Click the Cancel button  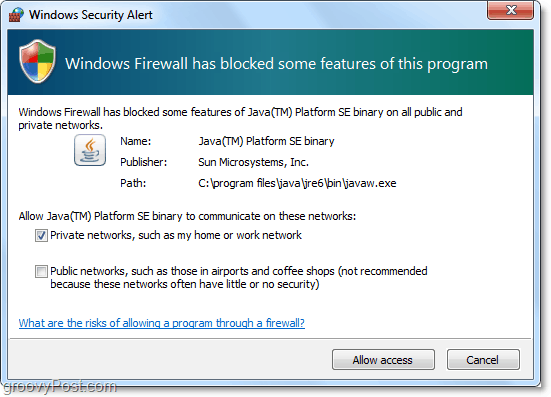[x=483, y=360]
